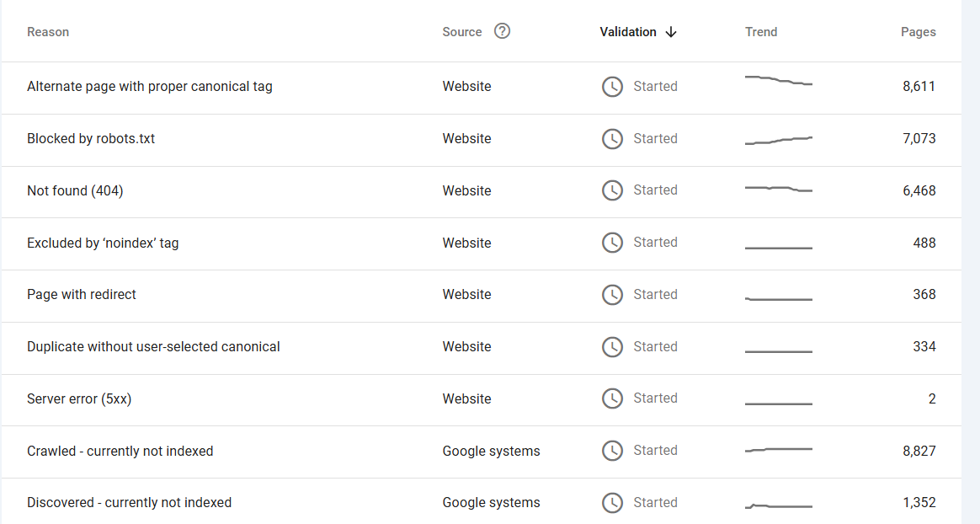Click clock icon in Duplicate without canonical row
980x524 pixels.
(612, 346)
